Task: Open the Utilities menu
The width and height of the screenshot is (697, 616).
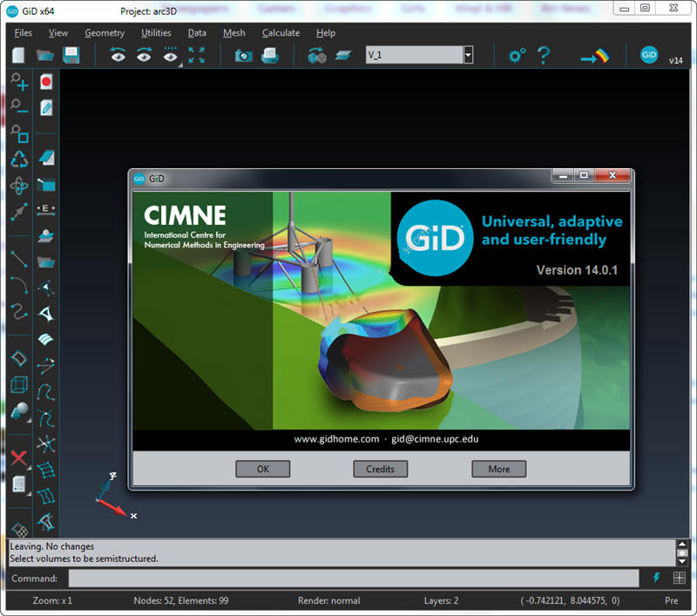Action: [156, 33]
